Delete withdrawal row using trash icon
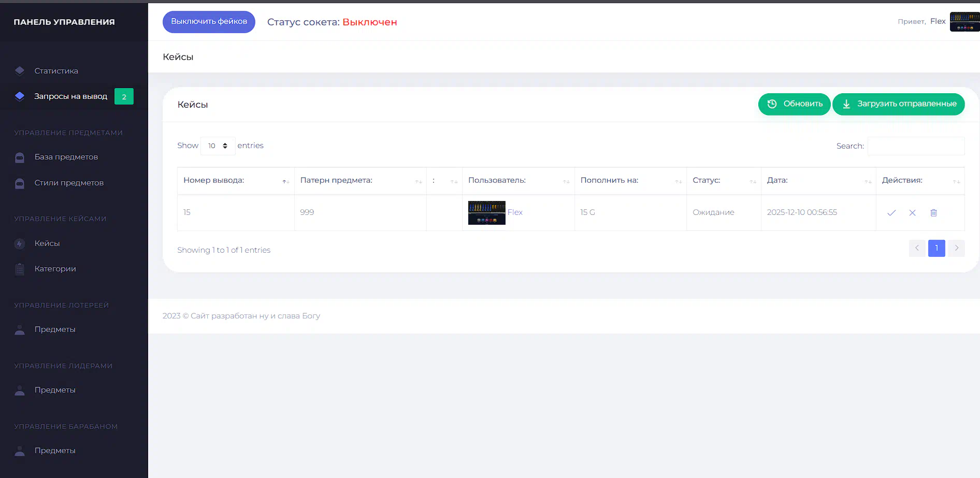This screenshot has height=478, width=980. (x=933, y=213)
